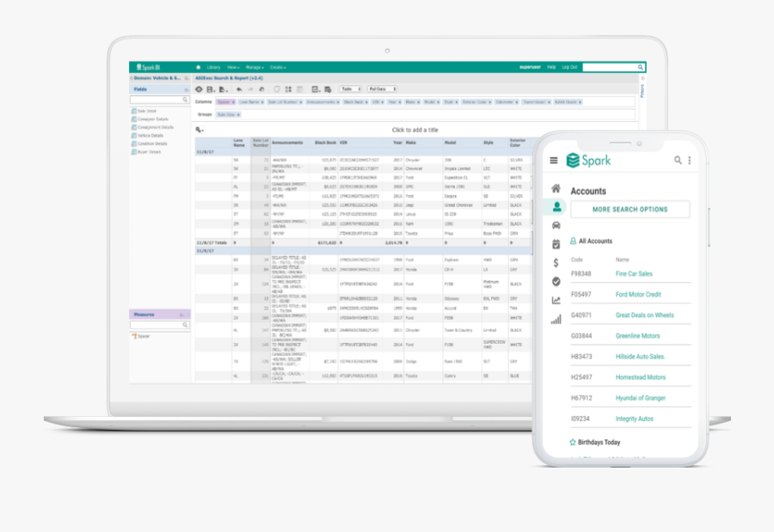The image size is (774, 532).
Task: Open the checkmark circle icon in phone sidebar
Action: (556, 281)
